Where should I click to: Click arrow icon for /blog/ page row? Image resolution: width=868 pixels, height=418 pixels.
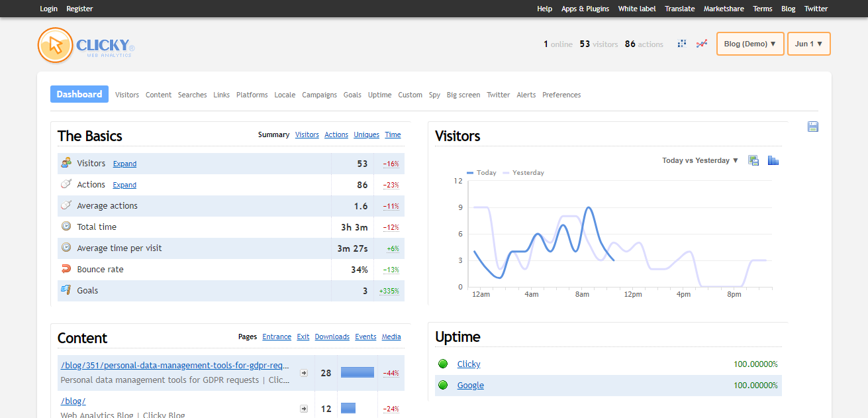pyautogui.click(x=304, y=409)
